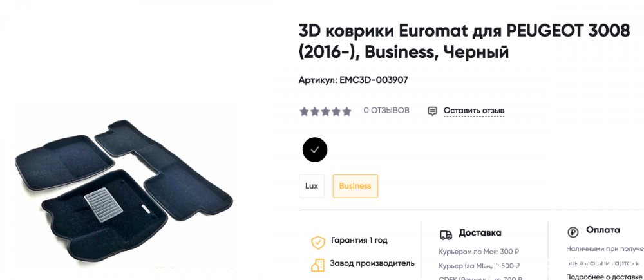The image size is (644, 280).
Task: Open the 0 ОТЗЫВОВ reviews link
Action: 386,111
